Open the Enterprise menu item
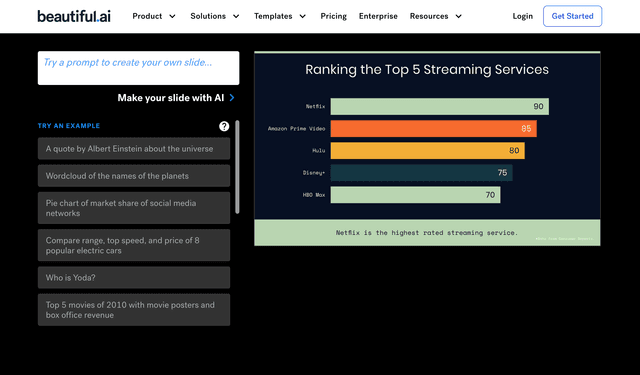The height and width of the screenshot is (375, 640). coord(378,16)
